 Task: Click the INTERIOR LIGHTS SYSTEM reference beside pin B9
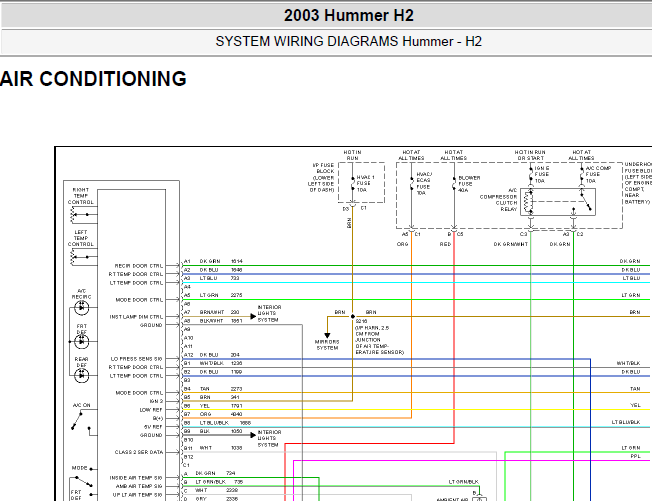click(x=269, y=439)
